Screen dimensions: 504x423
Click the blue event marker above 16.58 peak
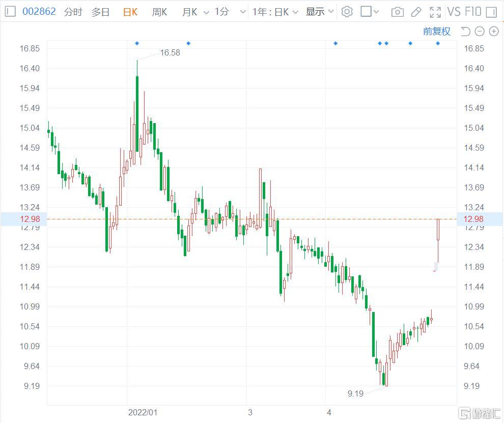point(137,43)
